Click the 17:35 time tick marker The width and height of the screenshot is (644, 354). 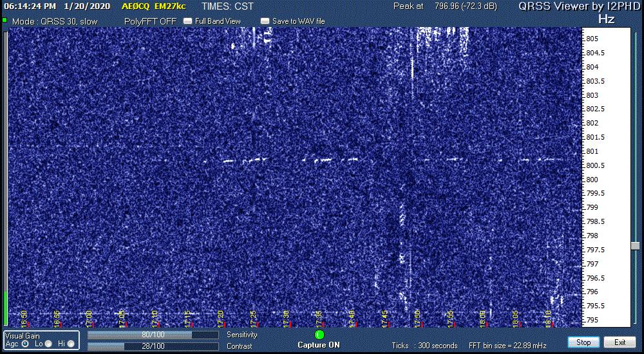319,317
